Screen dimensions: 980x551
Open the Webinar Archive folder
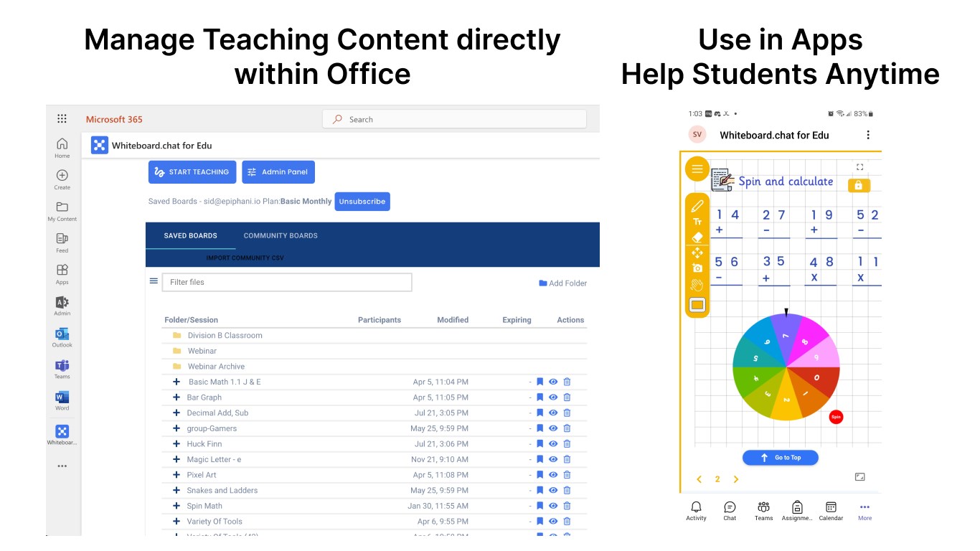coord(216,367)
